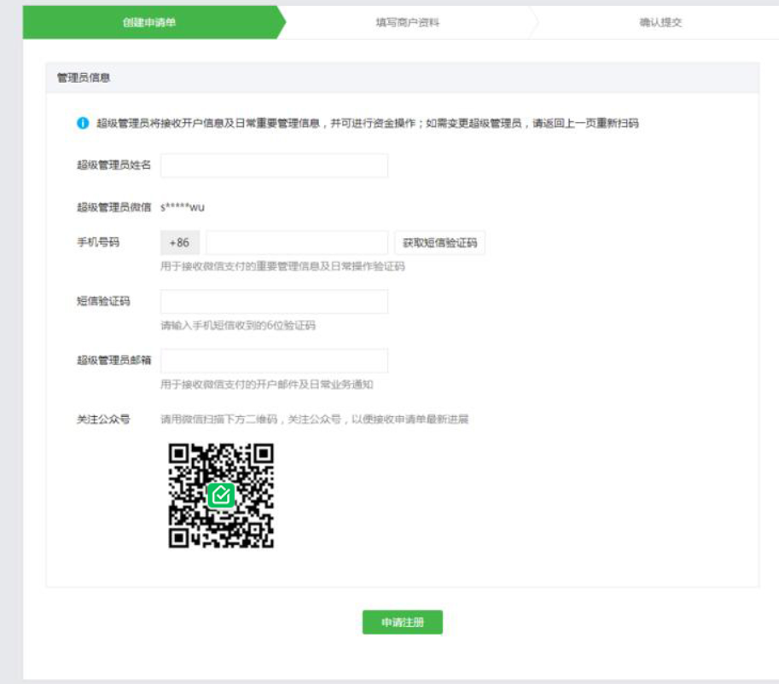Focus the 超级管理员邮箱 input field
Screen dimensions: 784x684
[x=274, y=361]
